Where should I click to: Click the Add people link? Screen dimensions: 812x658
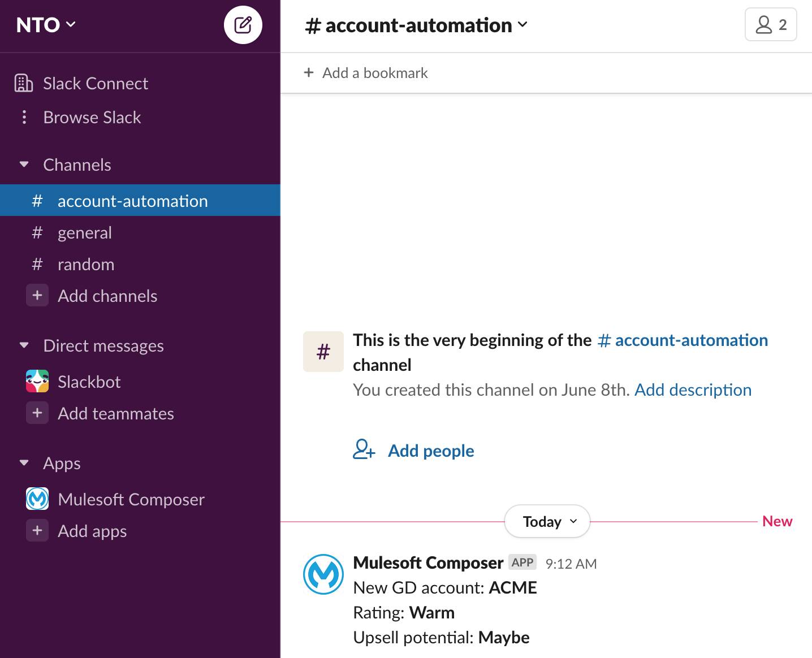click(431, 451)
